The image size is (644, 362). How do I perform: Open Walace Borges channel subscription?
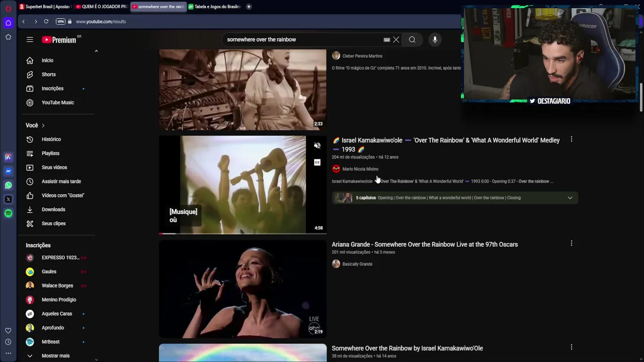click(56, 286)
